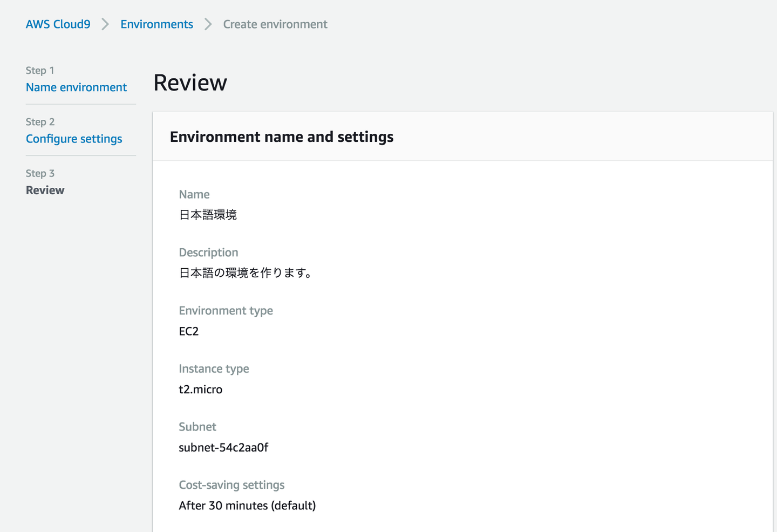Click the After 30 minutes (default) value
The width and height of the screenshot is (777, 532).
click(247, 506)
